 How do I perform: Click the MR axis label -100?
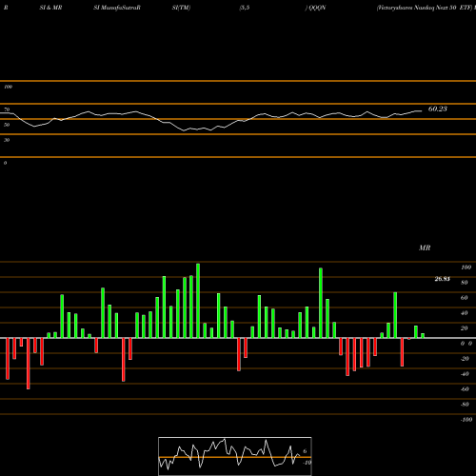(466, 420)
